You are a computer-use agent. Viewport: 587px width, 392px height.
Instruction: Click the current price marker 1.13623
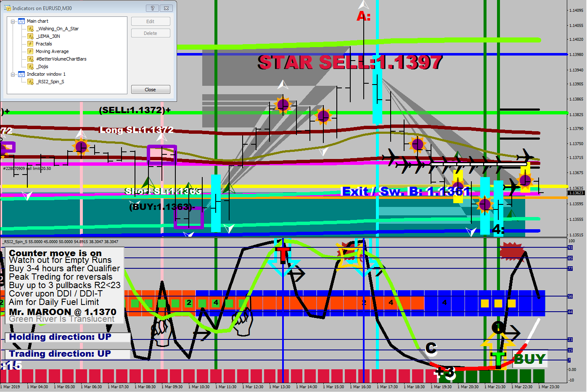[576, 193]
